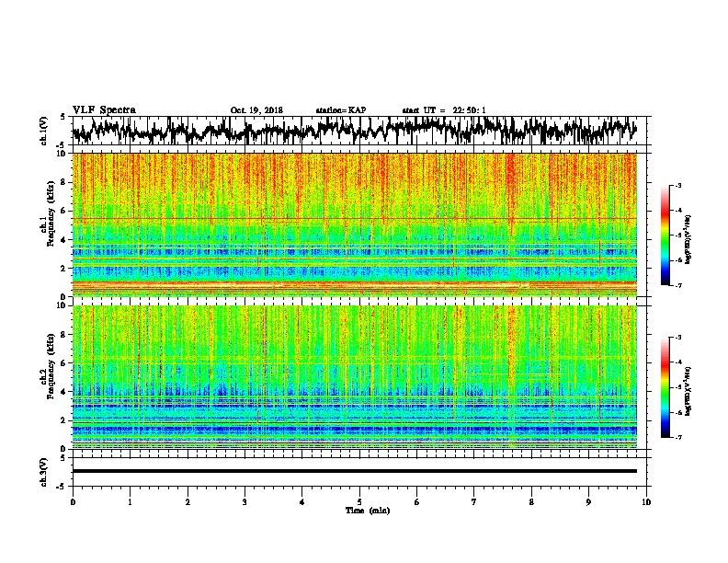Click the "-3" tick on ch.1 colorbar
Image resolution: width=728 pixels, height=563 pixels.
tap(677, 185)
